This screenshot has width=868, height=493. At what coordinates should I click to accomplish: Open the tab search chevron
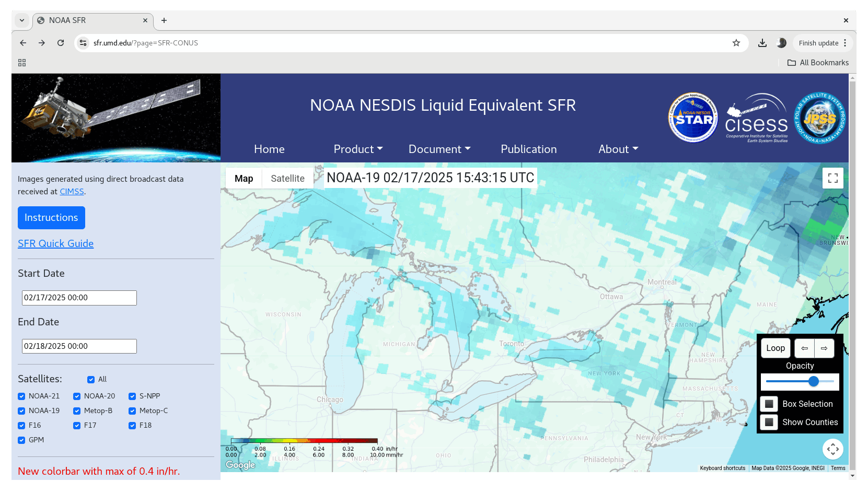click(22, 20)
